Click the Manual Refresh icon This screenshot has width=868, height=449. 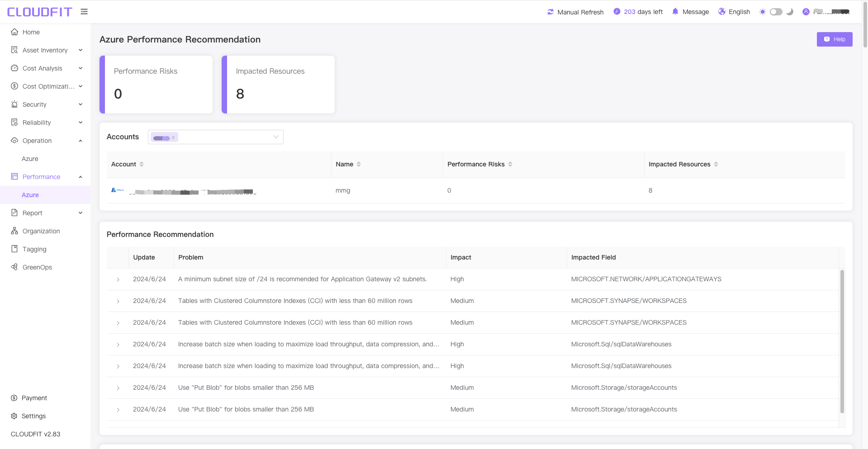(x=550, y=12)
